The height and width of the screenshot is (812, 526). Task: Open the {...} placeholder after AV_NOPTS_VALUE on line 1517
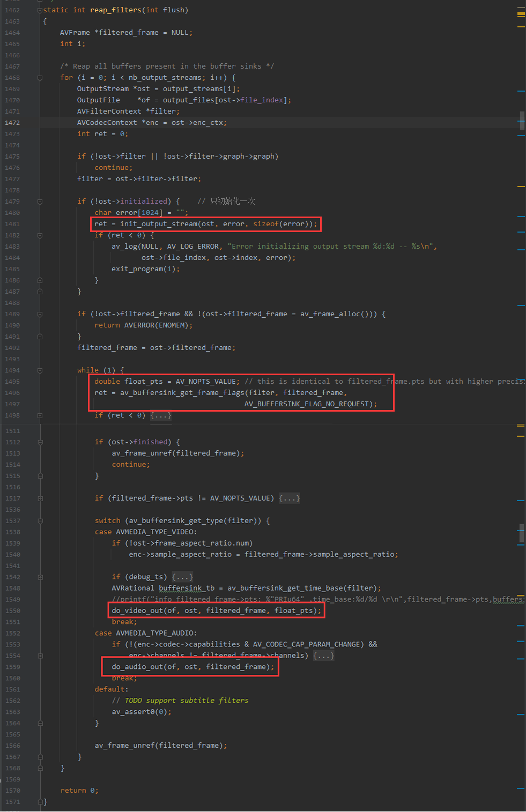[x=290, y=498]
